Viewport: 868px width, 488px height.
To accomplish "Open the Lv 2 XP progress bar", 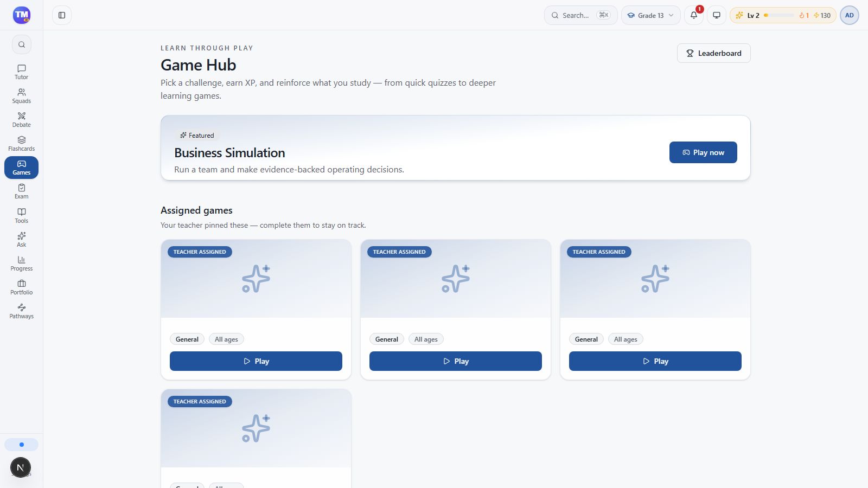I will (x=779, y=15).
